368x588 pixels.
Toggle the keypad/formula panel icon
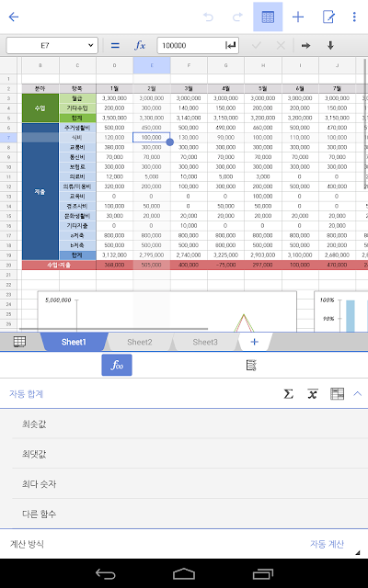click(x=268, y=17)
